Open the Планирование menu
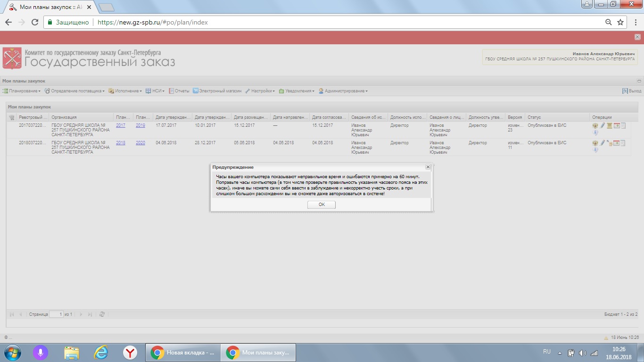This screenshot has width=644, height=362. [21, 91]
